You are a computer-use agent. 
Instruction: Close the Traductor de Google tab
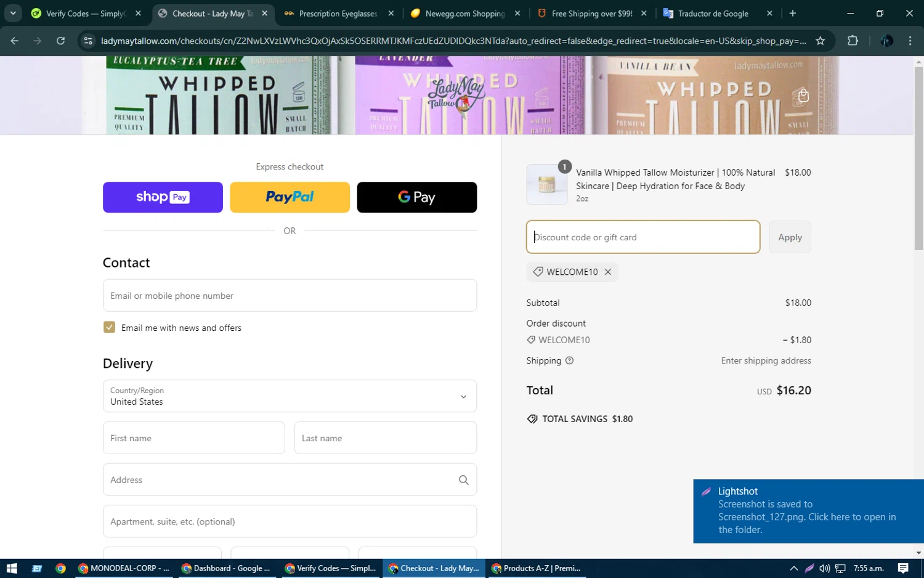click(769, 13)
